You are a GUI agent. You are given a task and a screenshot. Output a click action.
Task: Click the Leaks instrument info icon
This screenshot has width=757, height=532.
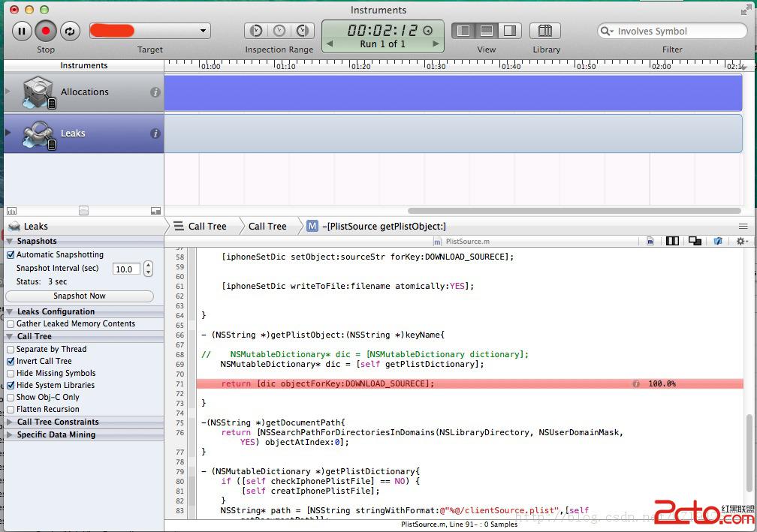click(155, 134)
